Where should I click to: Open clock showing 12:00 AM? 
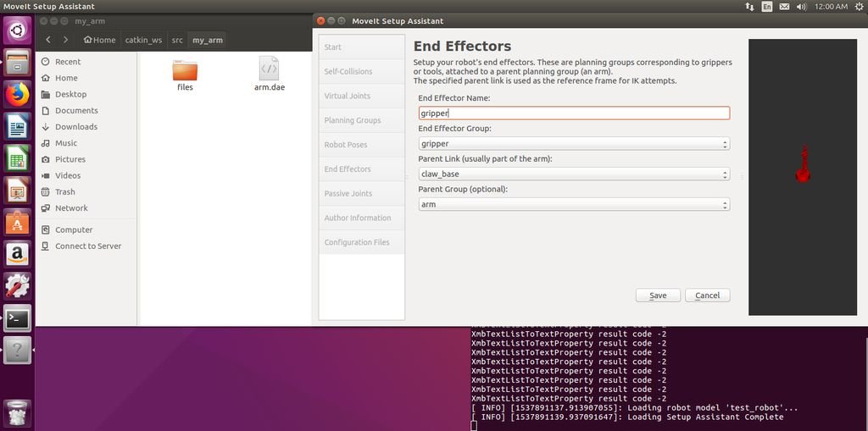[x=831, y=7]
